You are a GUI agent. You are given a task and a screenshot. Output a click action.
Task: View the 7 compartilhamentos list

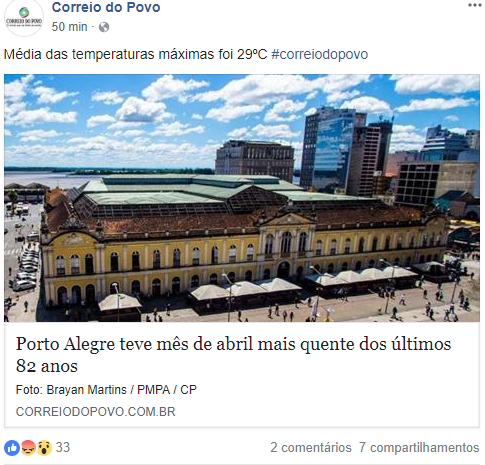point(419,447)
